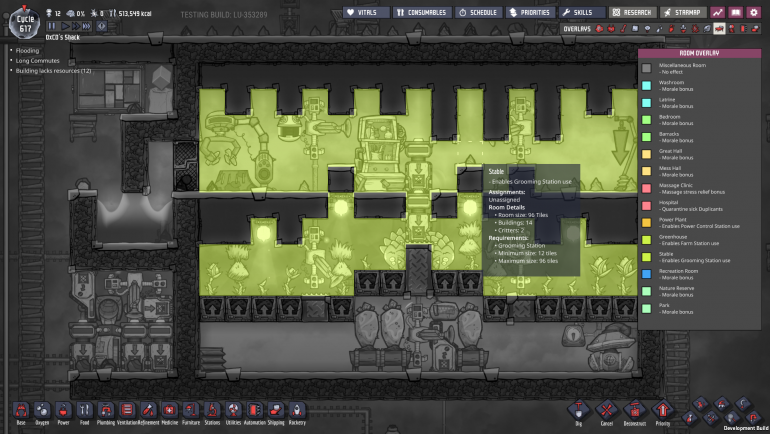Open the Skills screen

pyautogui.click(x=582, y=12)
